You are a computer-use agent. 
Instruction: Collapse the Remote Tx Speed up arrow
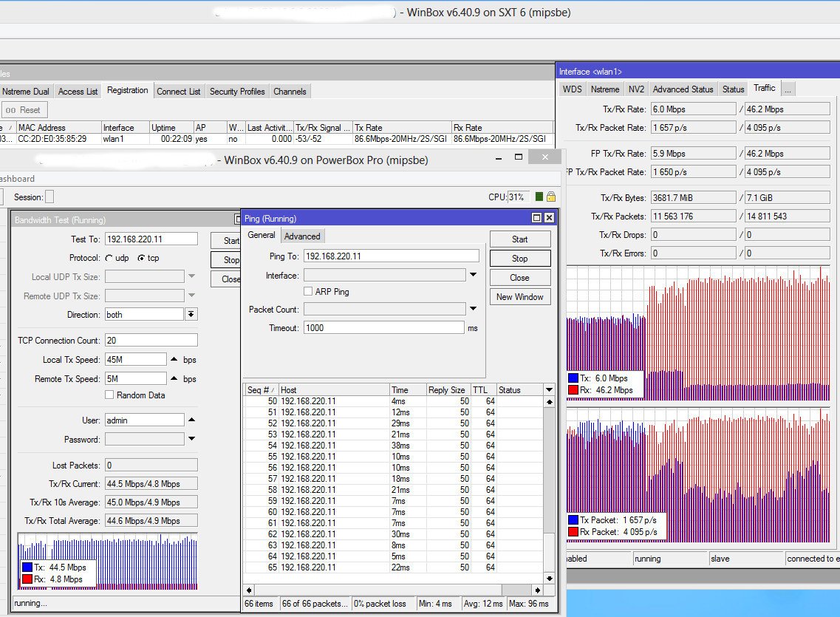click(174, 378)
